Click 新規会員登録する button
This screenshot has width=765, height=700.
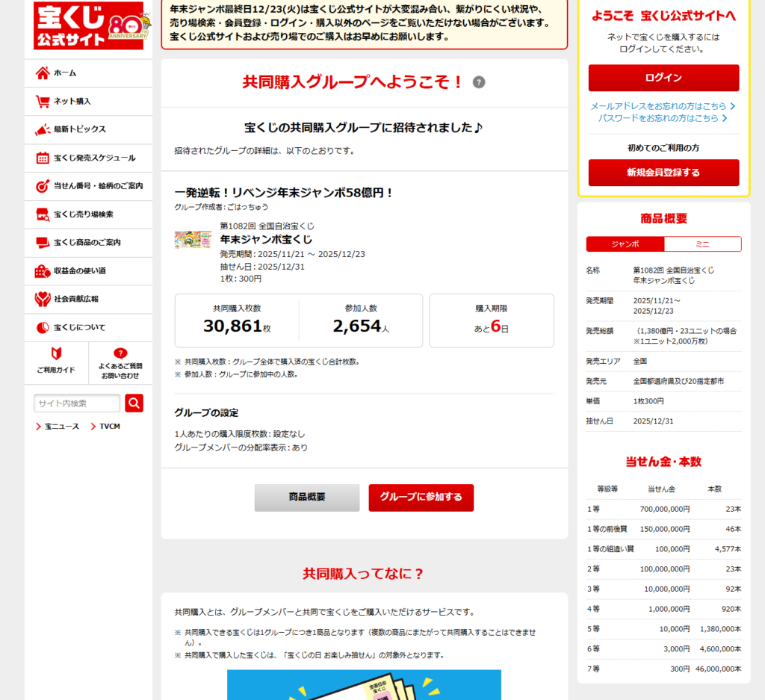point(663,173)
